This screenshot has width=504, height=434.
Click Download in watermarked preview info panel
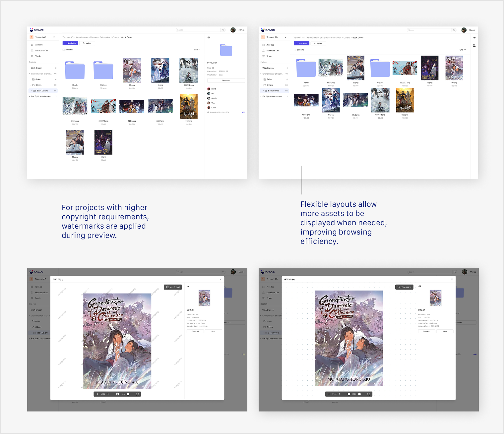click(195, 331)
